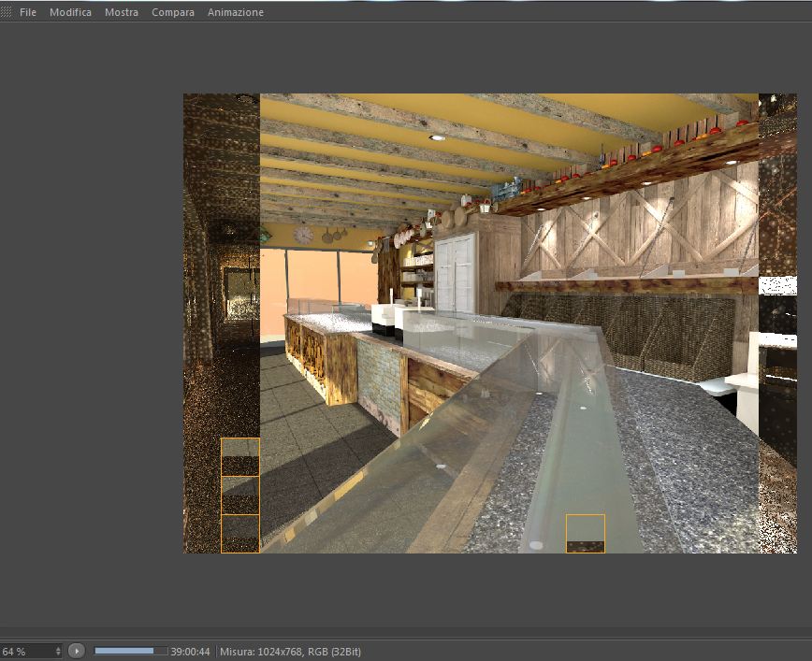This screenshot has height=661, width=812.
Task: Click the rendered bar scene image
Action: coord(490,323)
